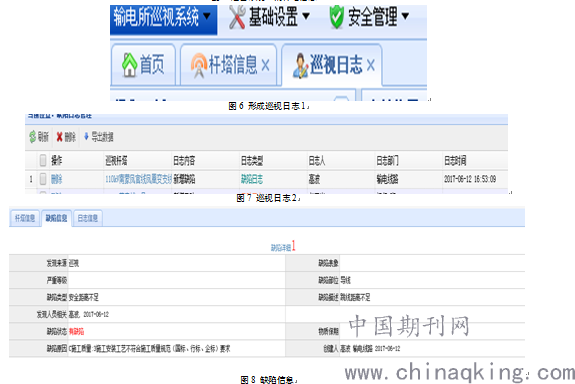
Task: Click the person icon on 巡视日志 tab
Action: tap(300, 65)
